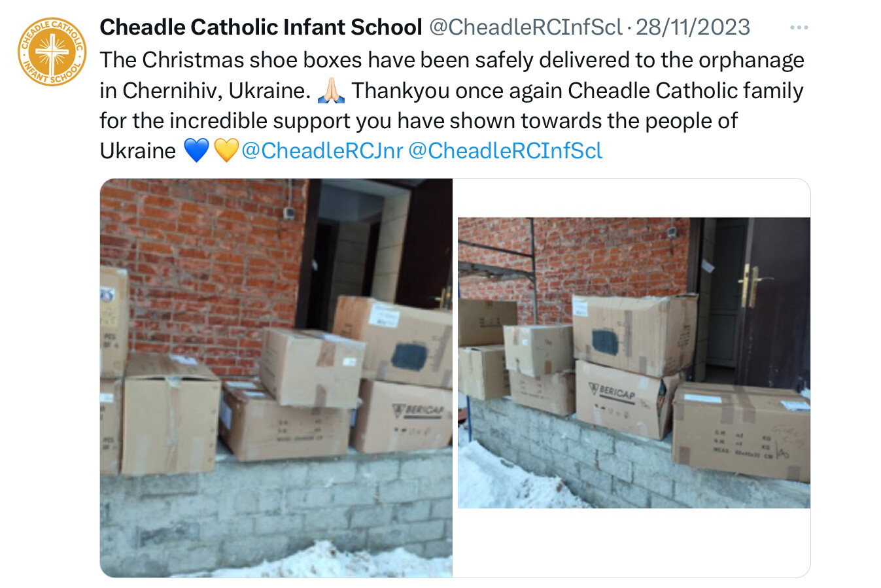This screenshot has width=881, height=588.
Task: Open the Cheadle Catholic Infant School profile name
Action: tap(260, 27)
